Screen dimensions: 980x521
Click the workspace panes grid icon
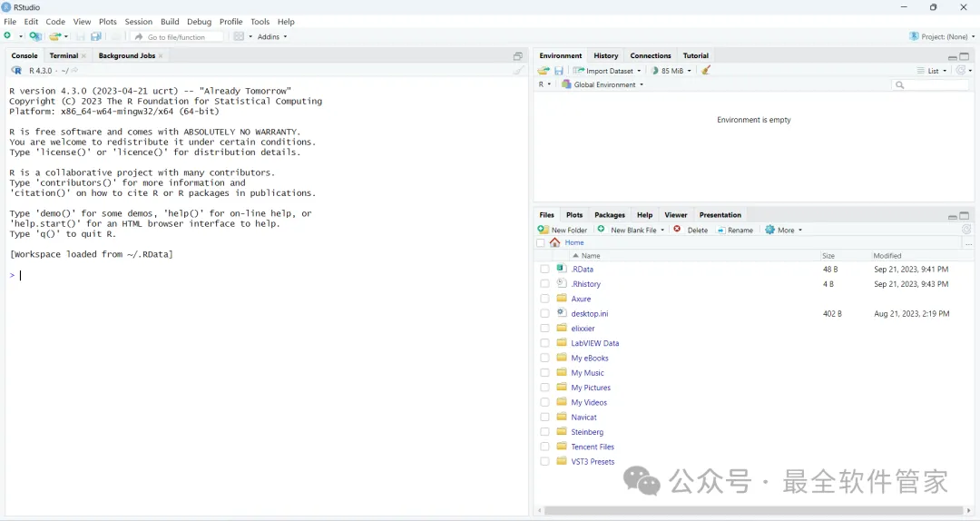tap(239, 36)
